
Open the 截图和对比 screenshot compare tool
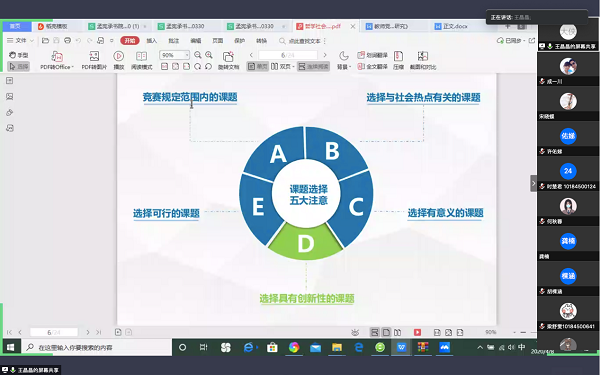click(423, 60)
